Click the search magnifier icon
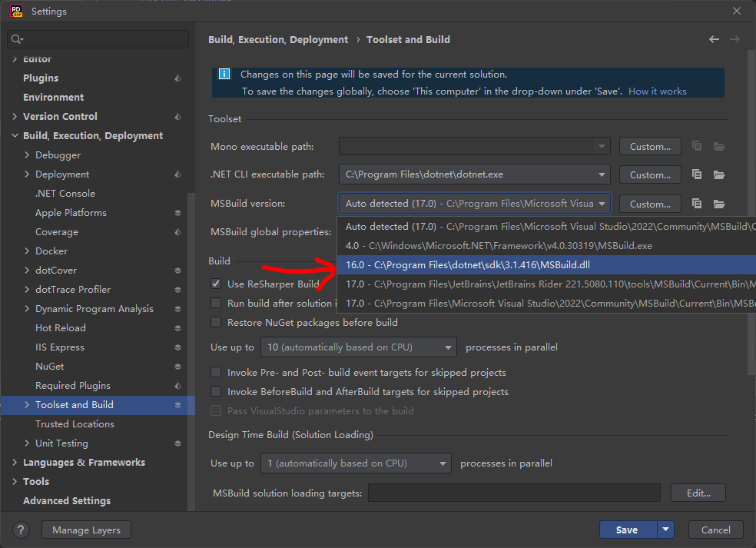Image resolution: width=756 pixels, height=548 pixels. [17, 39]
